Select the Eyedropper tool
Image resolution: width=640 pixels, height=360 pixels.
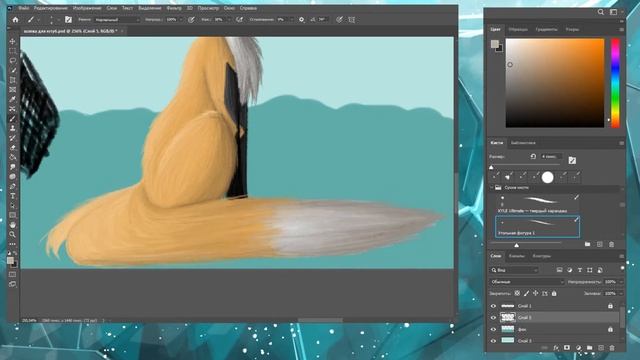[x=13, y=99]
